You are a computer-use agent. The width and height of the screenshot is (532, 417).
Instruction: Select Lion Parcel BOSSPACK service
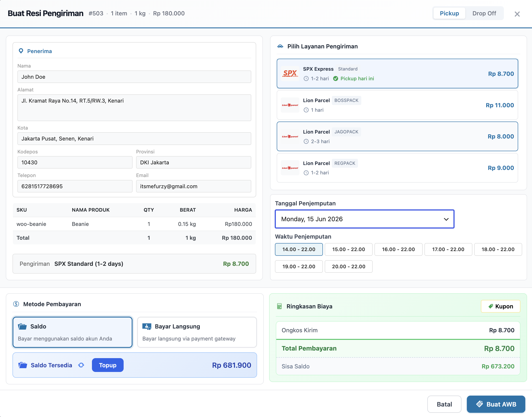tap(397, 105)
